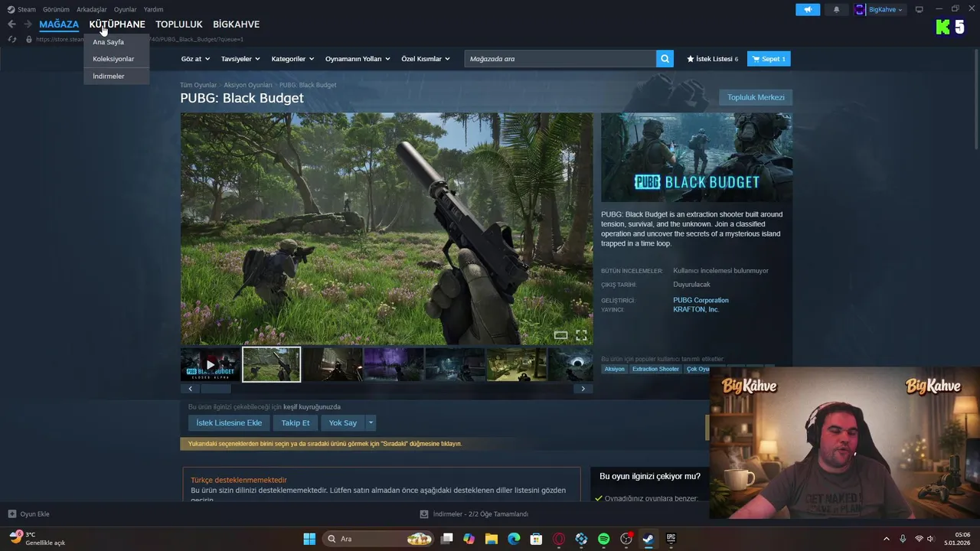Open the Steam announcements megaphone button
The image size is (980, 551).
[x=808, y=9]
